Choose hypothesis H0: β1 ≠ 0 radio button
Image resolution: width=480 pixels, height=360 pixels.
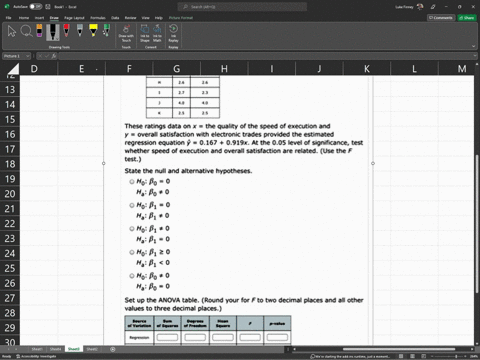[132, 229]
